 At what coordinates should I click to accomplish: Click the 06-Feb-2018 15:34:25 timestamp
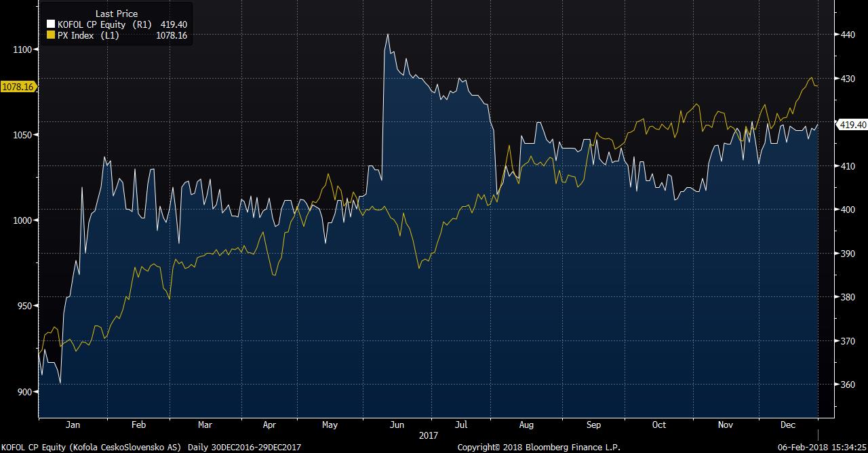pyautogui.click(x=821, y=447)
